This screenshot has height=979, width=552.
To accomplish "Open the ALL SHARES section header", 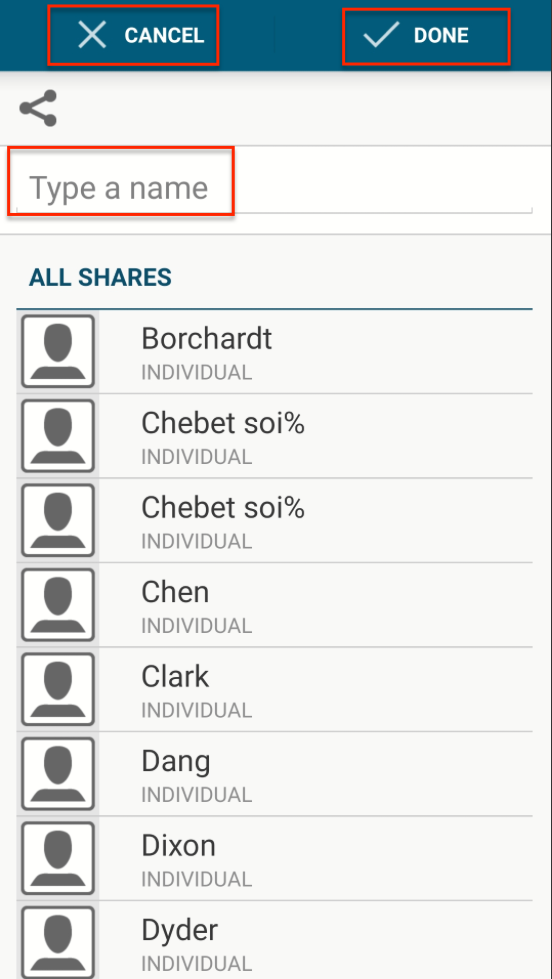I will [100, 277].
